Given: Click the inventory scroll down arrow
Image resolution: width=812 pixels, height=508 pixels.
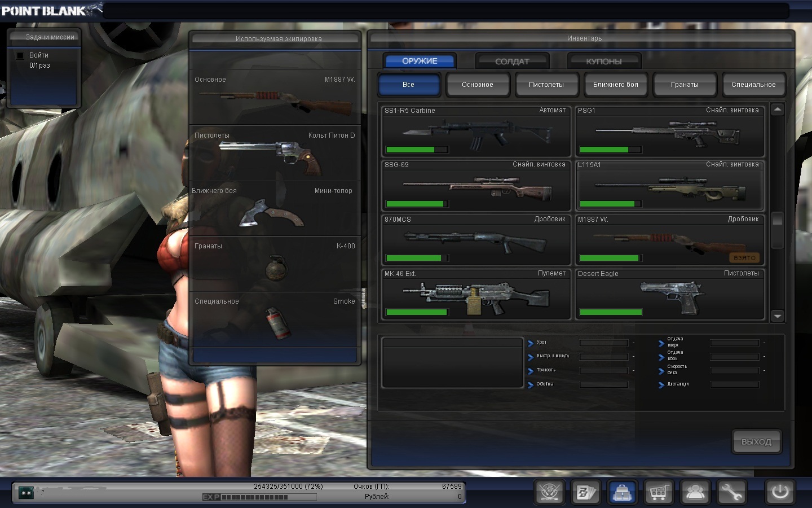Looking at the screenshot, I should 778,316.
